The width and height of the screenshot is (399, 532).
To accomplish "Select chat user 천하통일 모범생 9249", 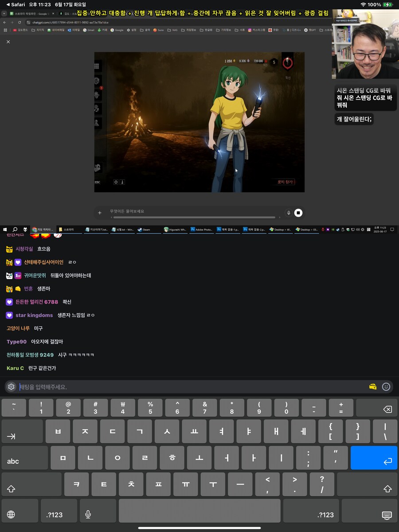I will pos(30,355).
